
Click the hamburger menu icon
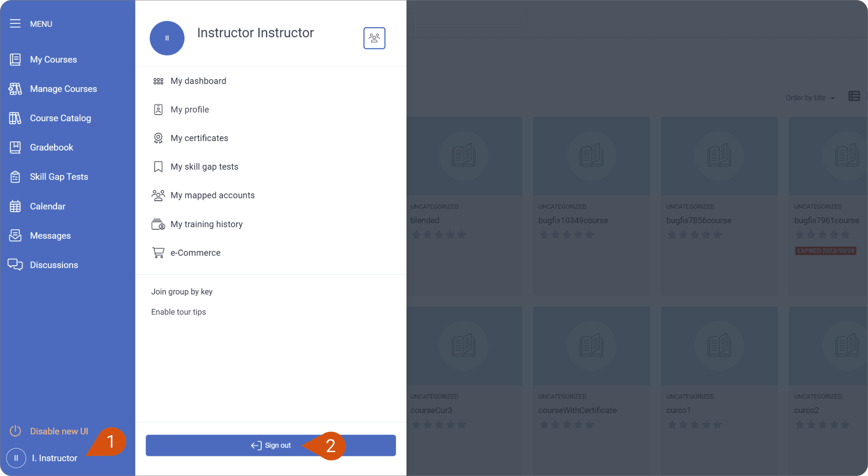(x=15, y=23)
